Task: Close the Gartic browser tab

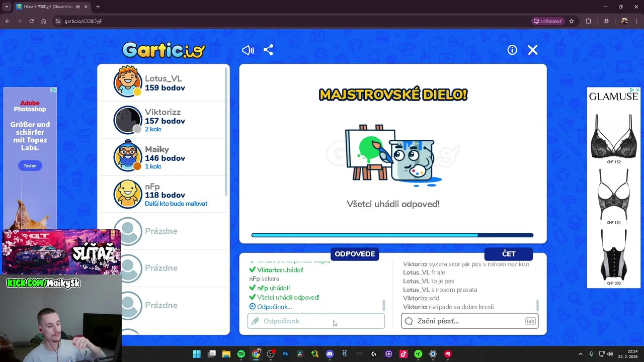Action: tap(86, 7)
